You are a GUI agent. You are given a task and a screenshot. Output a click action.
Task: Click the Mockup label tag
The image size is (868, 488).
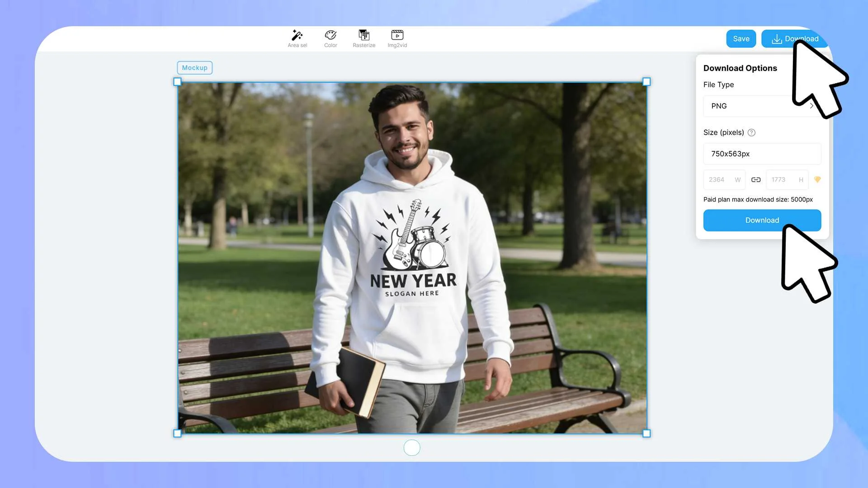(195, 68)
